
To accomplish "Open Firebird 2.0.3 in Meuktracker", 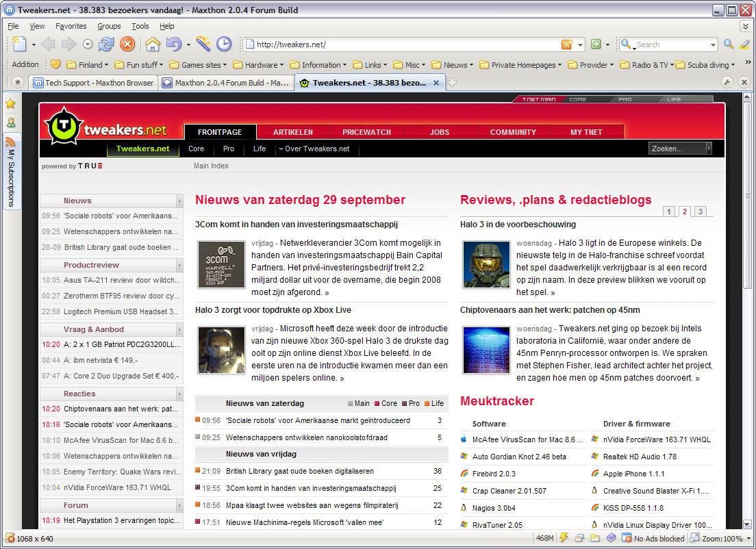I will tap(494, 473).
